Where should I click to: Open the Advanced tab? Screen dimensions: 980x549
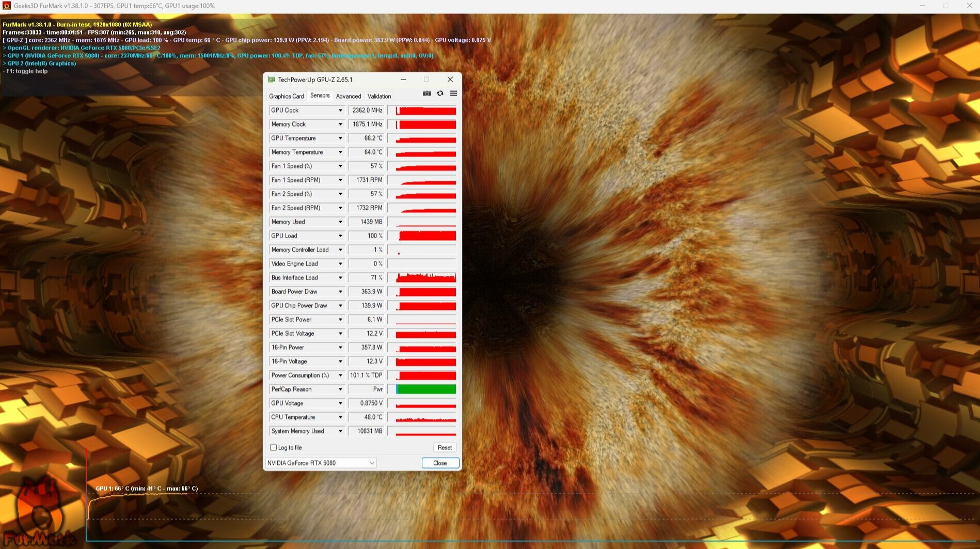click(349, 96)
